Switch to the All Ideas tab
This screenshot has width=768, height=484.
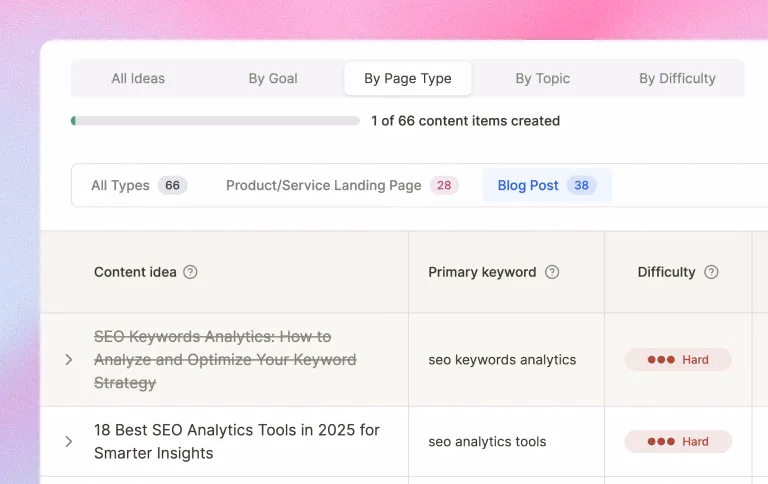pyautogui.click(x=138, y=78)
